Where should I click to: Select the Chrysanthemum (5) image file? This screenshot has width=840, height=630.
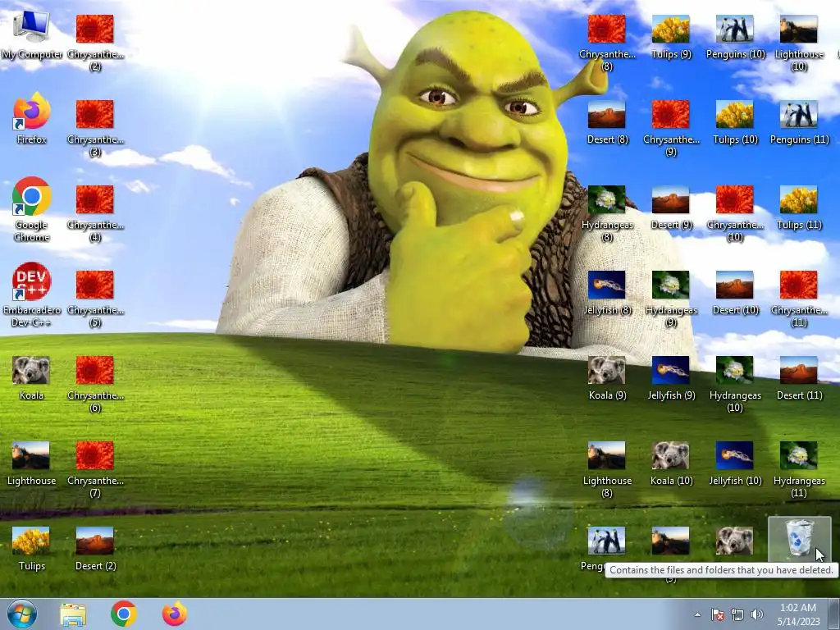95,299
